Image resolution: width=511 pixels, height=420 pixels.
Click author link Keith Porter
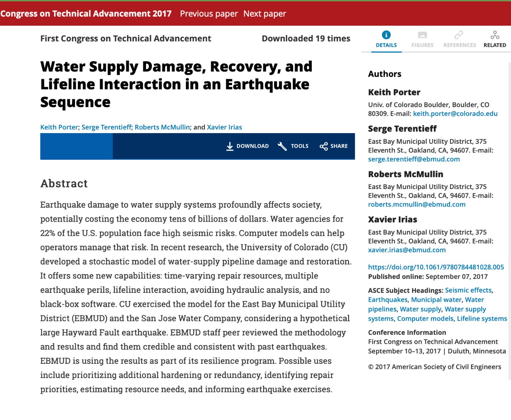pos(59,127)
